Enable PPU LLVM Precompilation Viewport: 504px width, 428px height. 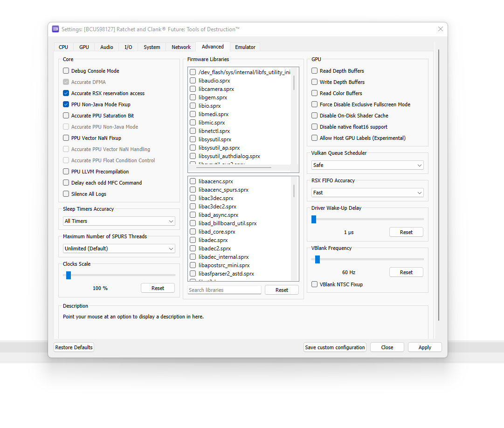tap(66, 172)
